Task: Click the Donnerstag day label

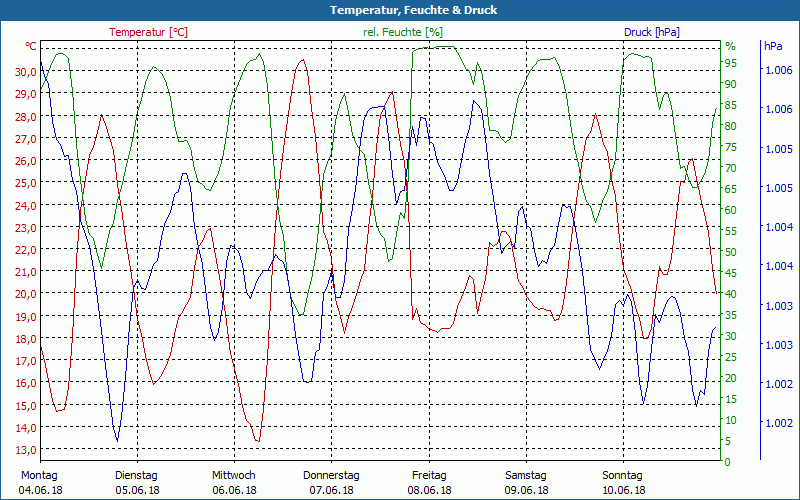Action: (x=331, y=475)
